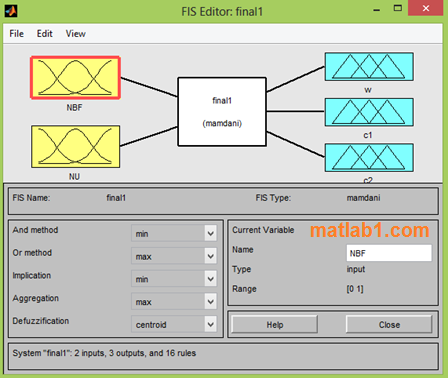Expand the Implication method dropdown
The width and height of the screenshot is (448, 378).
click(174, 279)
